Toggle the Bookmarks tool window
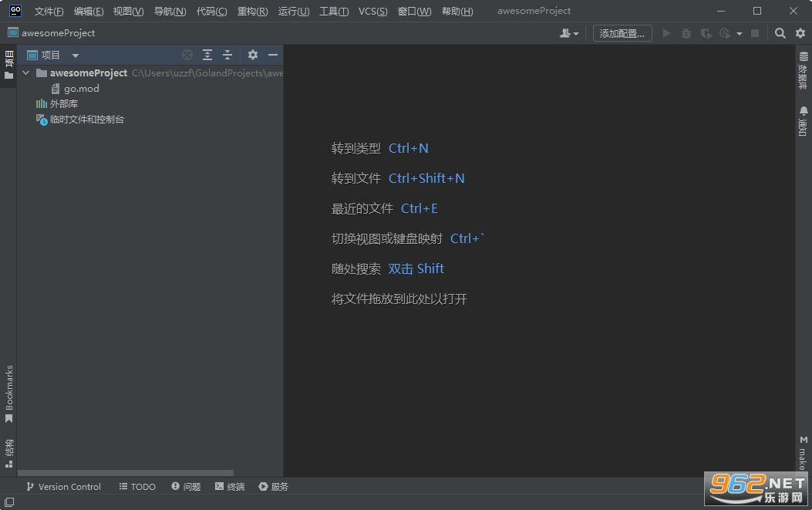The height and width of the screenshot is (510, 812). pos(8,394)
